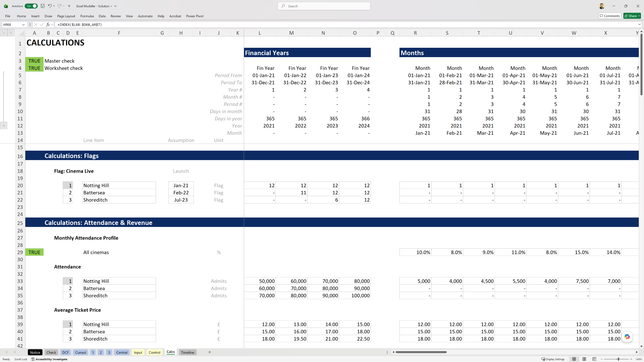Switch to the Check sheet tab
Screen dimensions: 644x362
pyautogui.click(x=51, y=352)
